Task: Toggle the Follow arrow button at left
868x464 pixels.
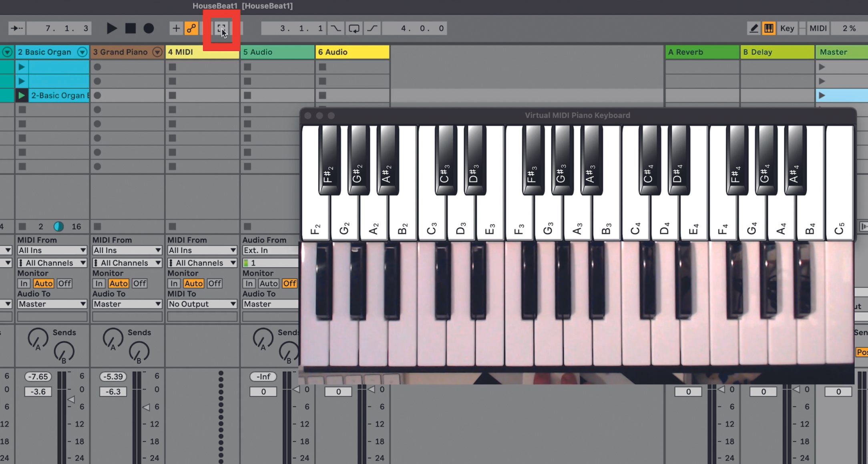Action: tap(17, 28)
